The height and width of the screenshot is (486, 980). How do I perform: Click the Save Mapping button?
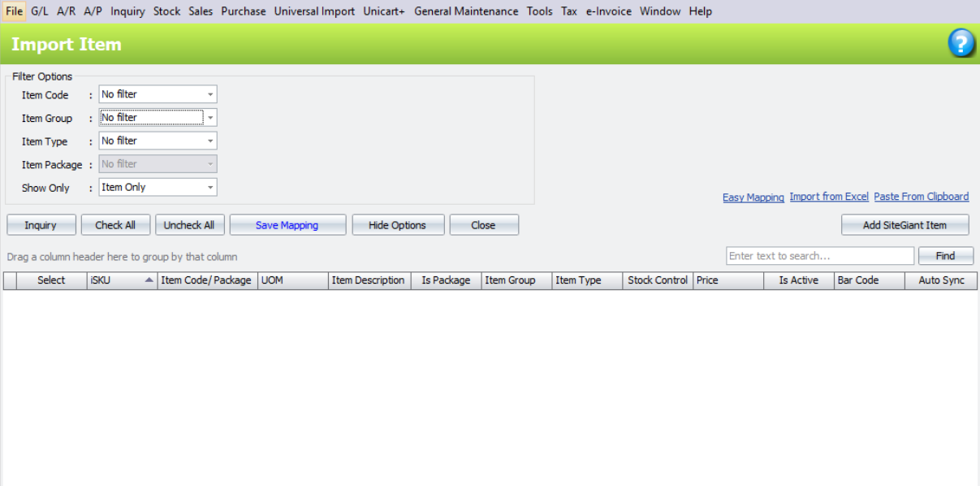click(x=288, y=225)
